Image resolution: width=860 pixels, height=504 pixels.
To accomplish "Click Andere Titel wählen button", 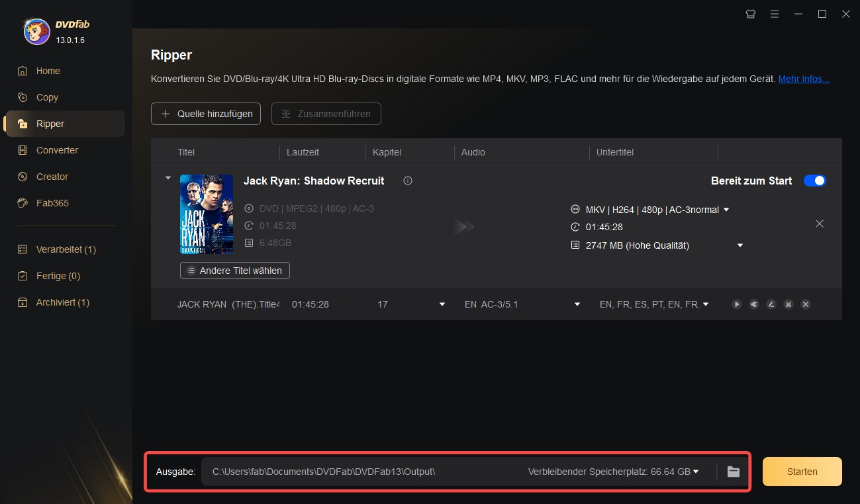I will click(x=234, y=271).
